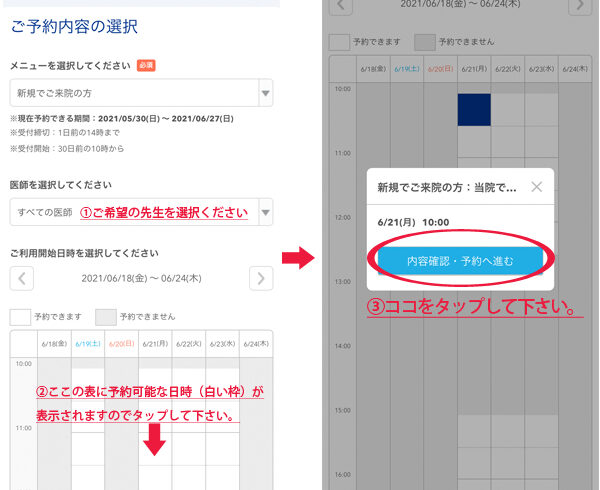Click the popup title 新規でご来院の方：当院で…
The height and width of the screenshot is (490, 600).
[x=447, y=187]
